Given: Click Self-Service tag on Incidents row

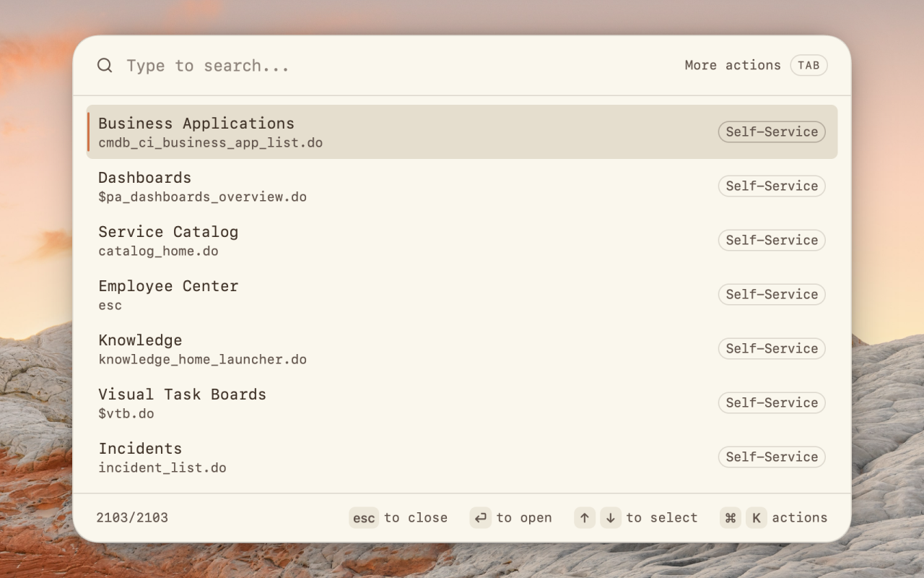Looking at the screenshot, I should [x=772, y=457].
